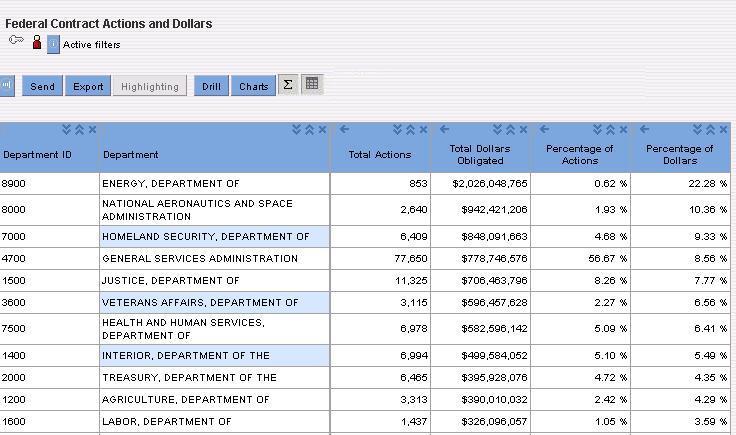Open the Charts button
Screen dimensions: 736x435
253,86
